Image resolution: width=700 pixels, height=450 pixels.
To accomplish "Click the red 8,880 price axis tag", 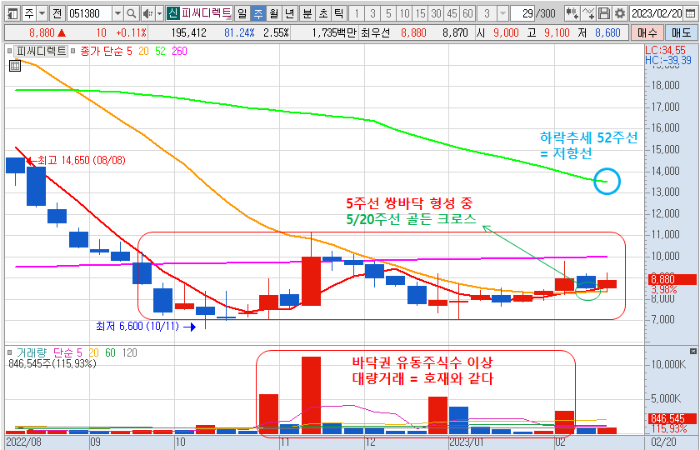I will (x=671, y=279).
